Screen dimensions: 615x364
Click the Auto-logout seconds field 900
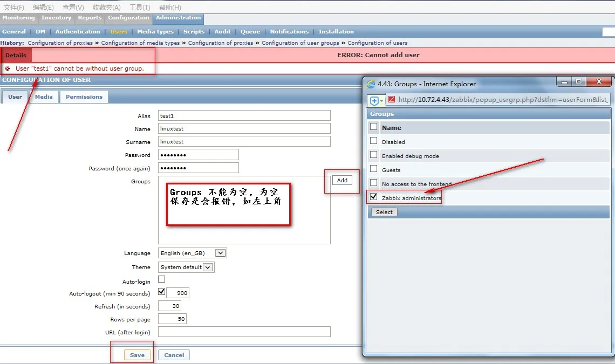coord(178,293)
